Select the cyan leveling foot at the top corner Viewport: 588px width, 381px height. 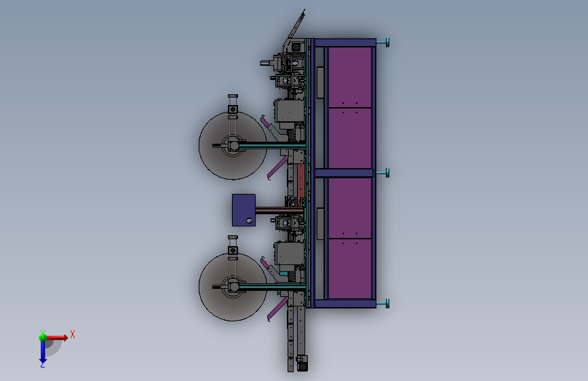click(x=383, y=43)
